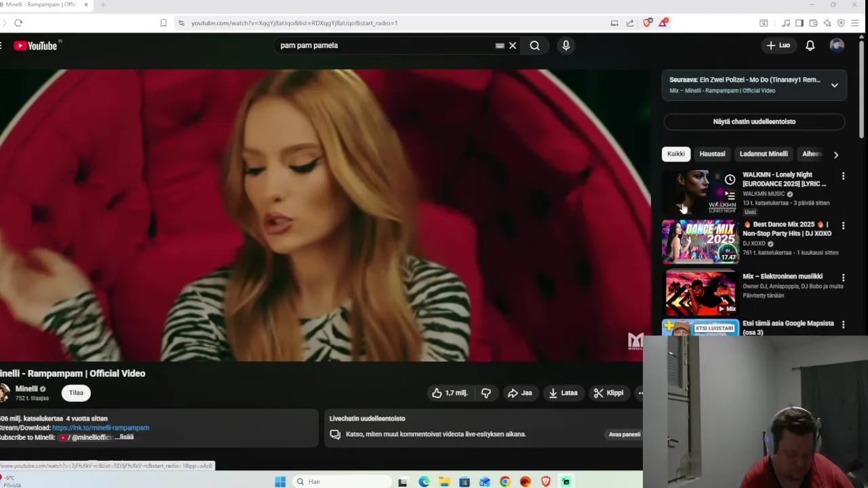
Task: Open the Minelli channel name
Action: pyautogui.click(x=26, y=389)
